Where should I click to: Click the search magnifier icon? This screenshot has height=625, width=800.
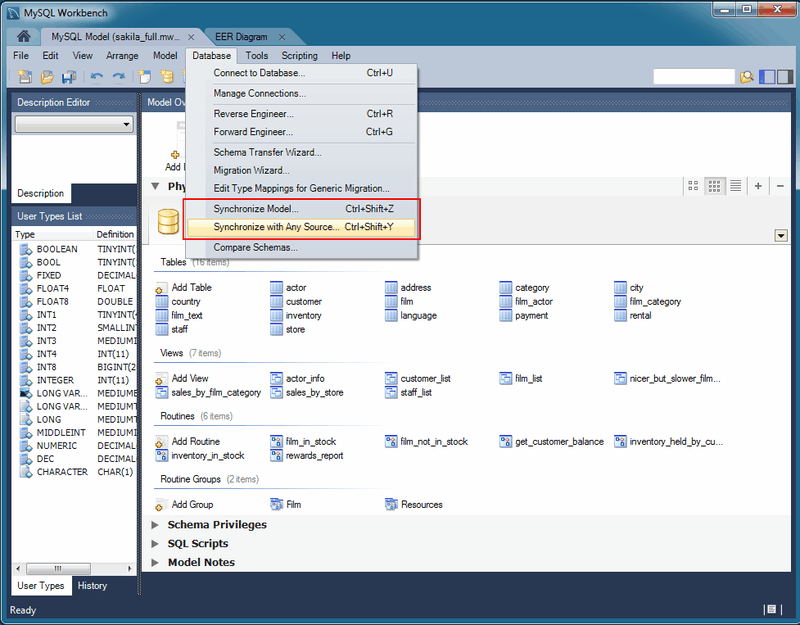point(747,77)
